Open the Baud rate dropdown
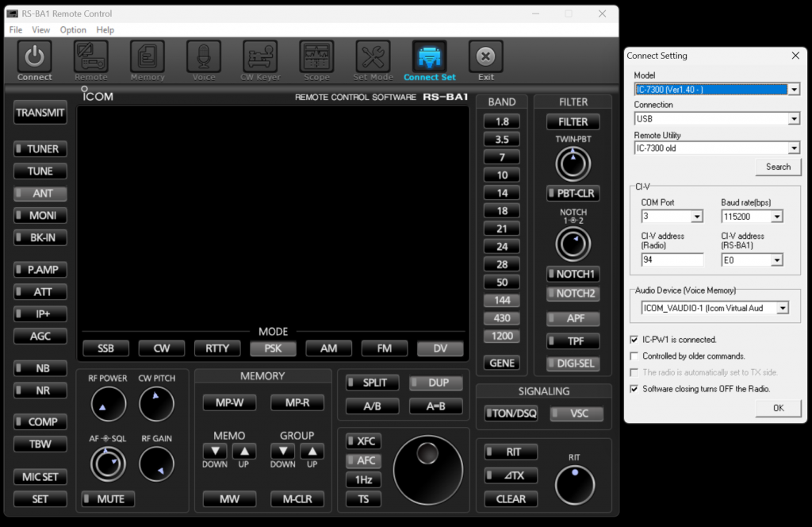 tap(776, 217)
